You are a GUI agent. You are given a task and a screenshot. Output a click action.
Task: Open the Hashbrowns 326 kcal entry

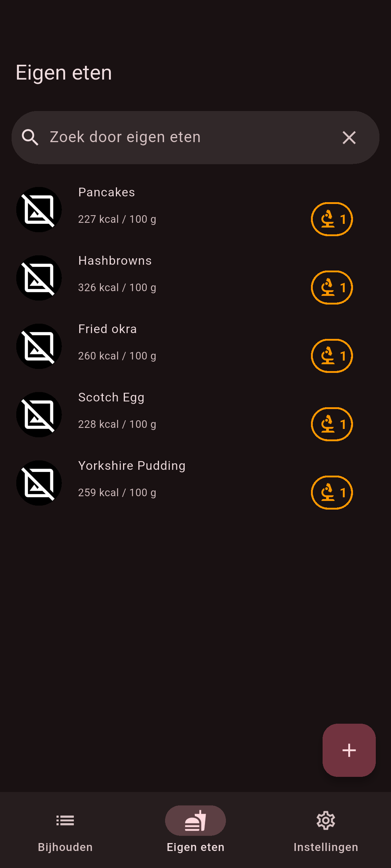pos(117,288)
